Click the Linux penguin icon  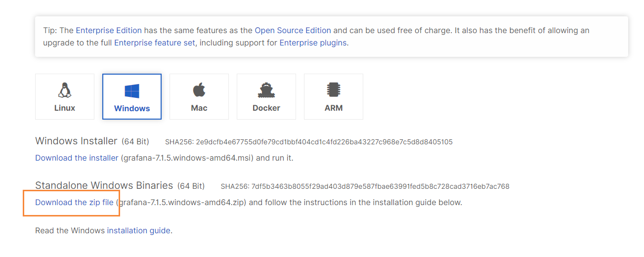(65, 90)
